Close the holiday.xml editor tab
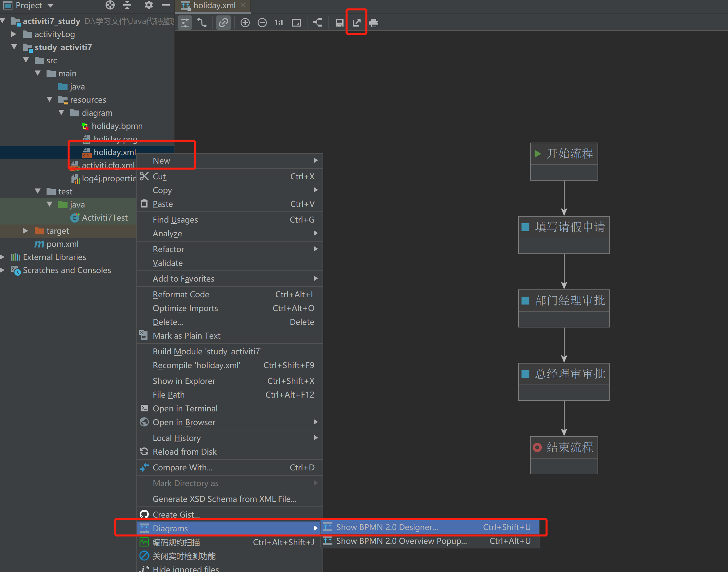This screenshot has width=728, height=572. [x=244, y=5]
